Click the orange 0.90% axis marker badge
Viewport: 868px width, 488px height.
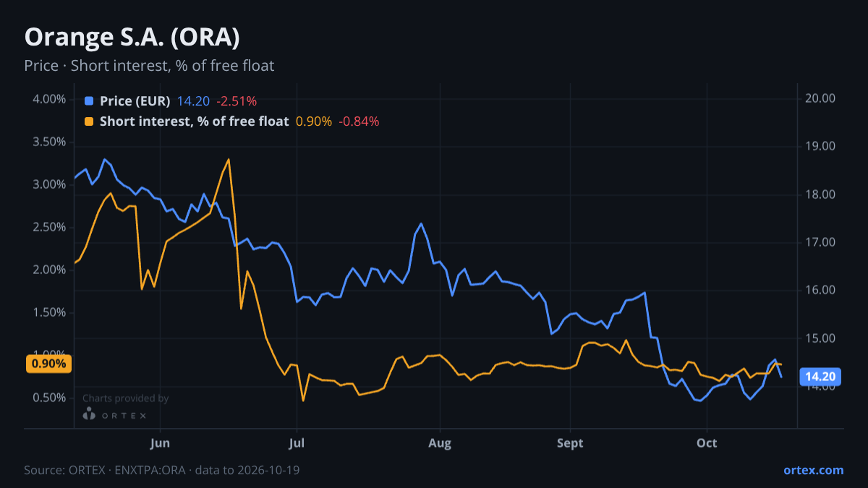tap(48, 364)
